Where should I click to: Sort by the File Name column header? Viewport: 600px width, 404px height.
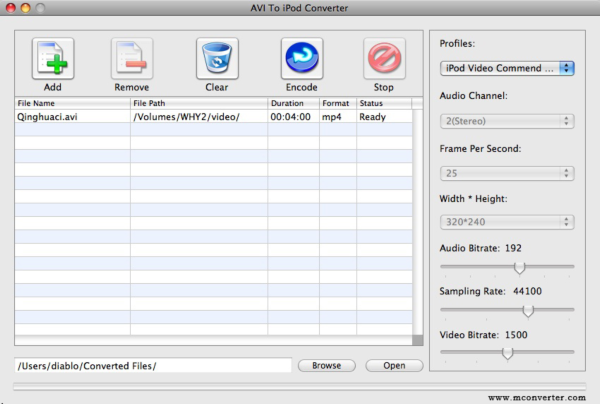click(72, 103)
